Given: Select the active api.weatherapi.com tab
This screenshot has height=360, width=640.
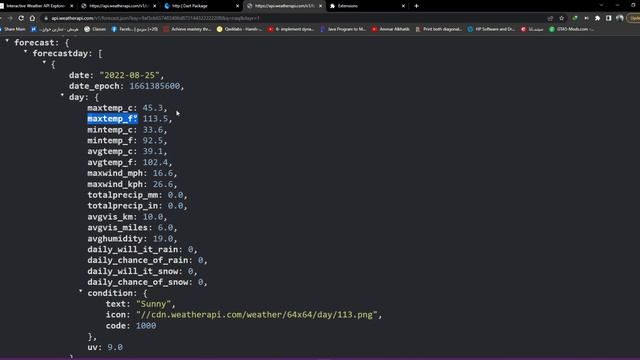Looking at the screenshot, I should tap(284, 6).
